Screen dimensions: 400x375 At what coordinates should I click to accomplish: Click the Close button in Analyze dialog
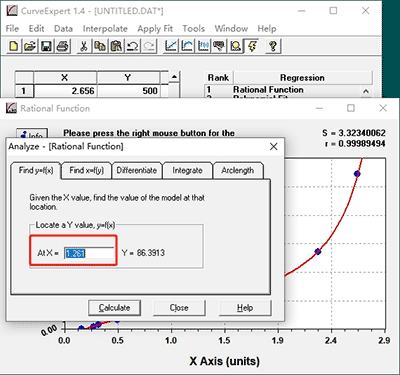179,307
